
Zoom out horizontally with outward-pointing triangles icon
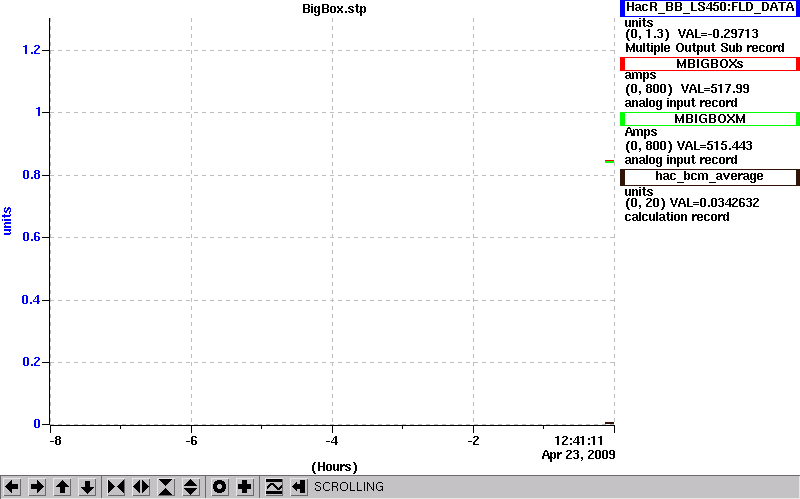[141, 487]
